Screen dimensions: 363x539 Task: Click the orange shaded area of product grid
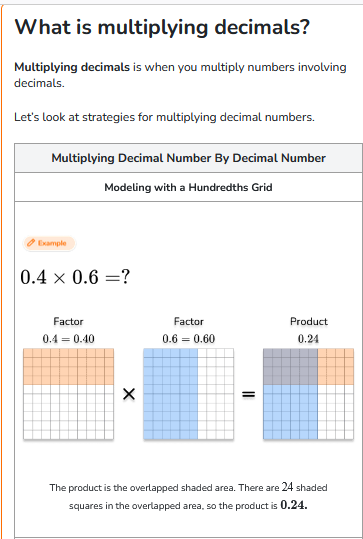pos(336,366)
